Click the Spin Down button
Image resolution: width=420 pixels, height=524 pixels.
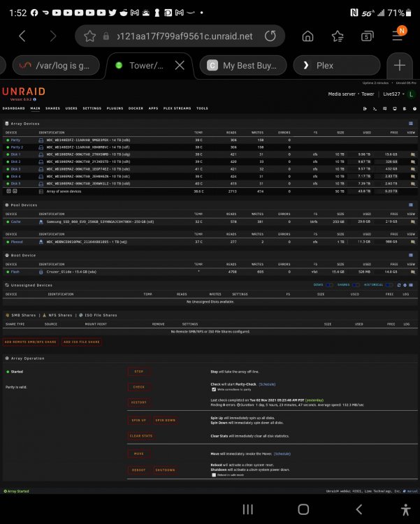tap(165, 420)
